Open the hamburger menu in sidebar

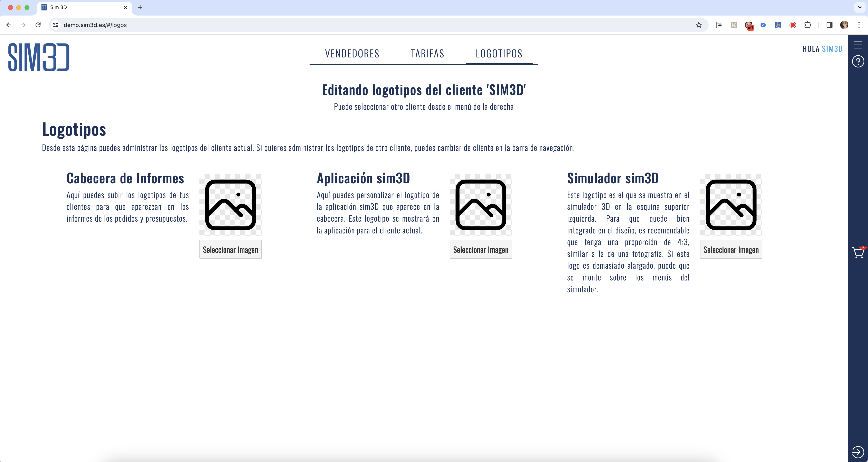click(x=858, y=45)
